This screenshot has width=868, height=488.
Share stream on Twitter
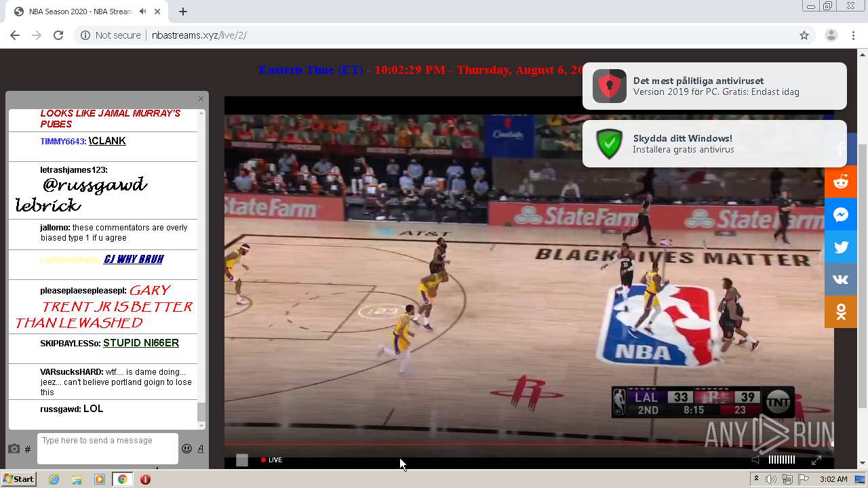tap(841, 247)
